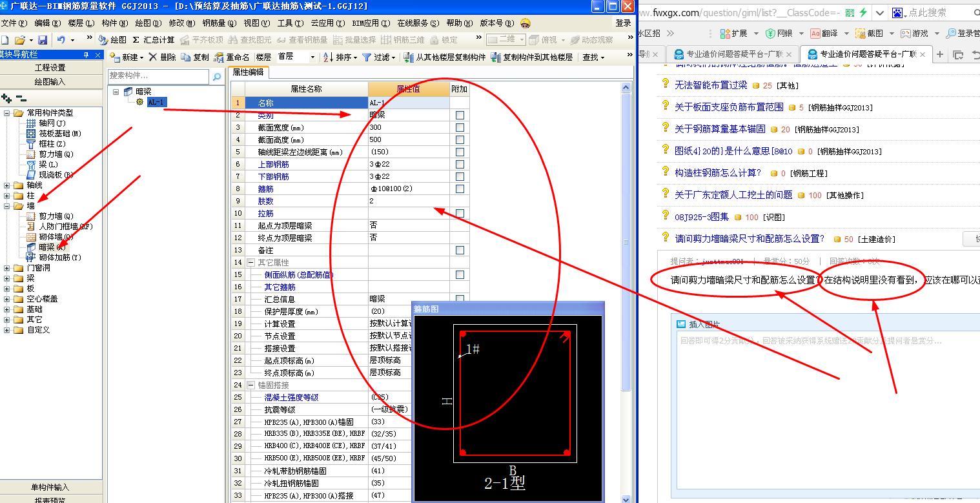
Task: Click the 单构件输入 navigation button
Action: [x=50, y=488]
